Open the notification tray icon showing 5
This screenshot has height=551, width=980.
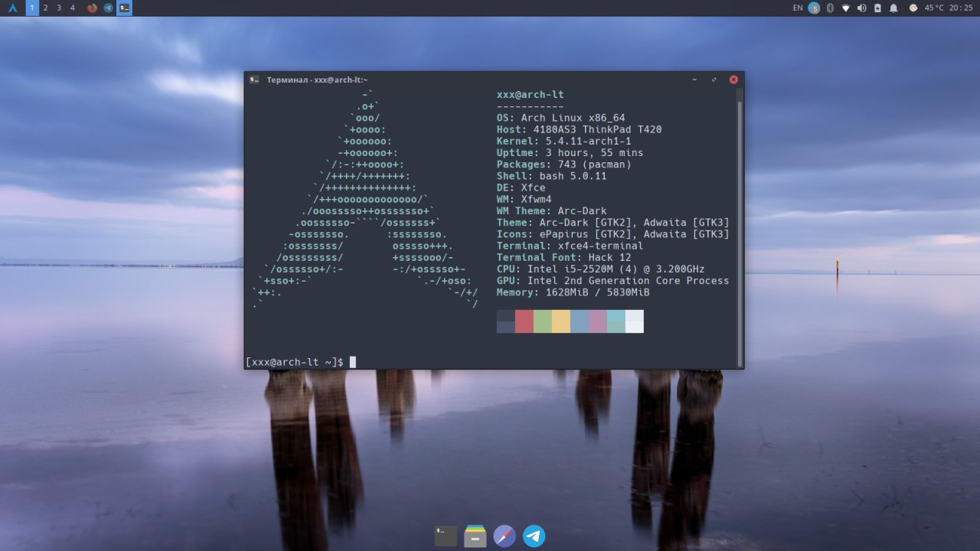pyautogui.click(x=814, y=8)
